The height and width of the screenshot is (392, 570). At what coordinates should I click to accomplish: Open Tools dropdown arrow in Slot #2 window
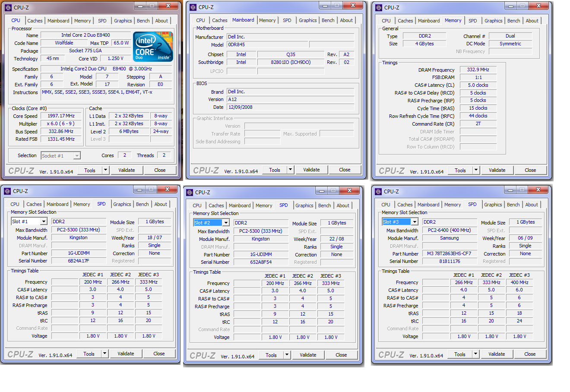tap(287, 355)
